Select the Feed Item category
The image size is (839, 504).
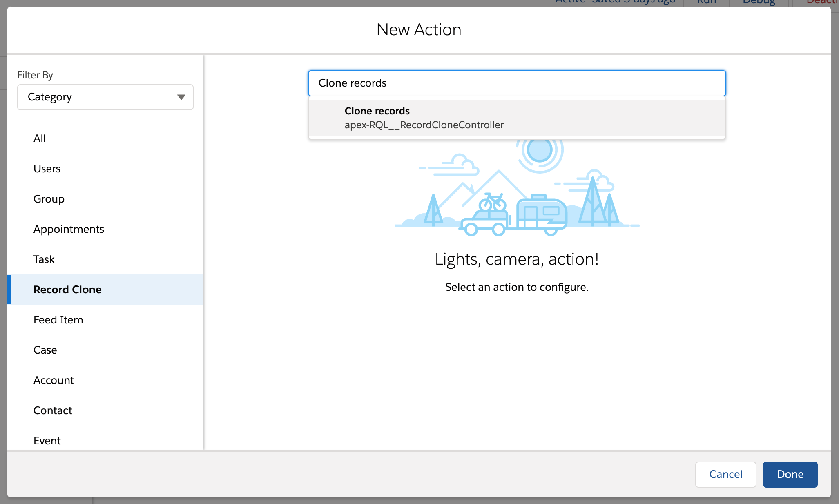point(58,320)
